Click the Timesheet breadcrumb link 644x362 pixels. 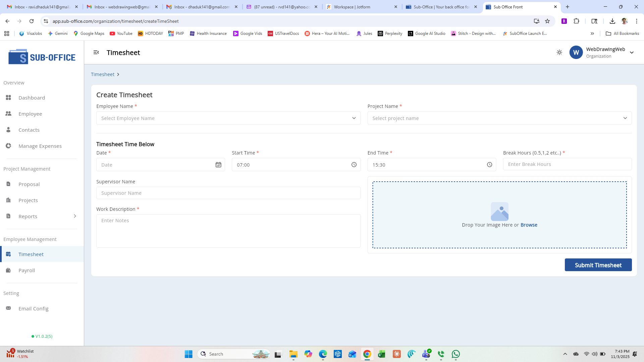103,74
